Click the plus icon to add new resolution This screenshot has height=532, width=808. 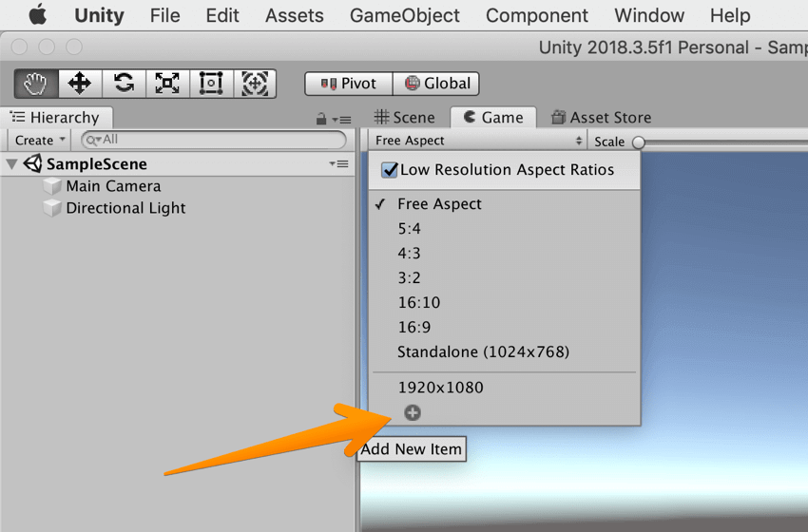[413, 412]
